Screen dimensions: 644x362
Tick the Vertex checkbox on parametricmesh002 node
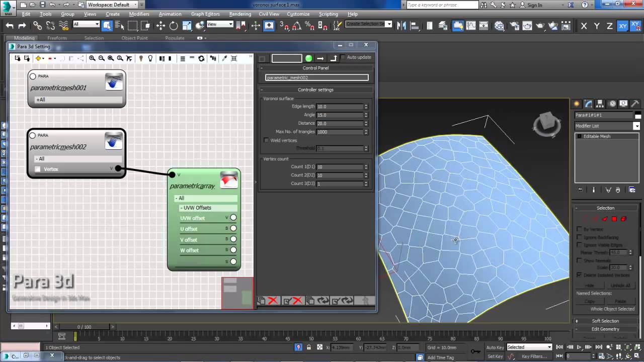(x=38, y=169)
